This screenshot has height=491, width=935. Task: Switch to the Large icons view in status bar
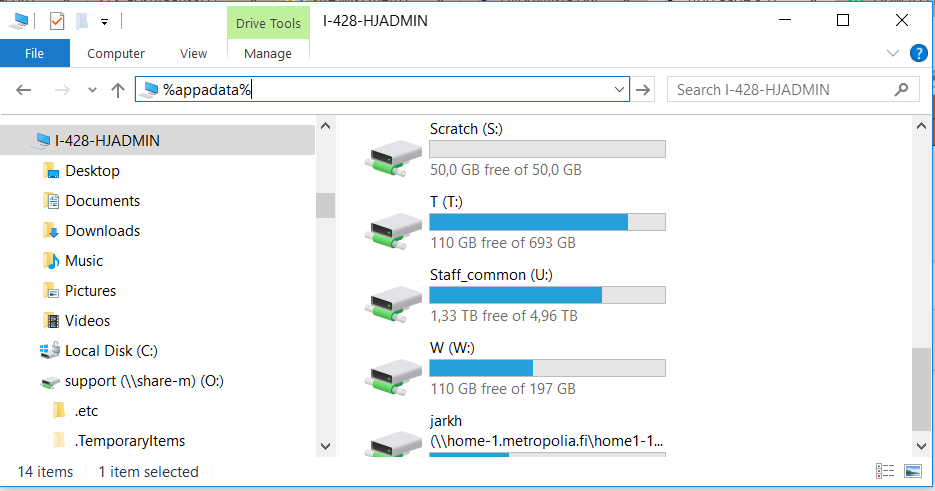click(x=913, y=471)
